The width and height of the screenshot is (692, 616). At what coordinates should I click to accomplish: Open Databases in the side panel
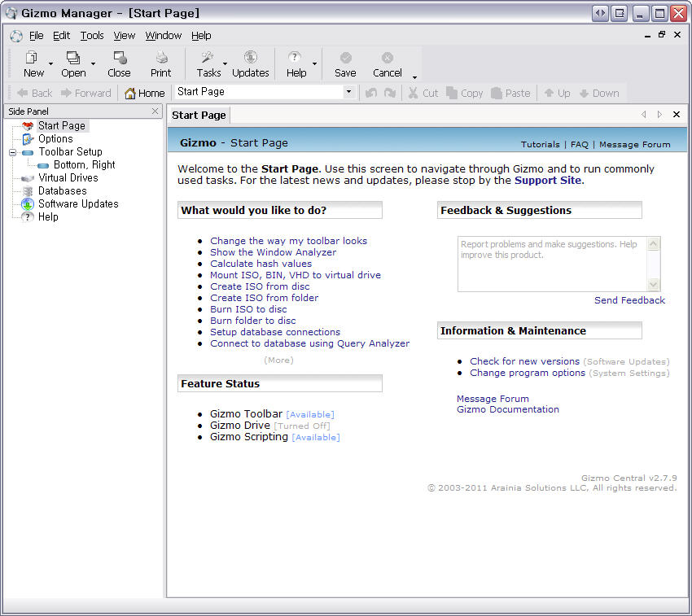pyautogui.click(x=62, y=190)
